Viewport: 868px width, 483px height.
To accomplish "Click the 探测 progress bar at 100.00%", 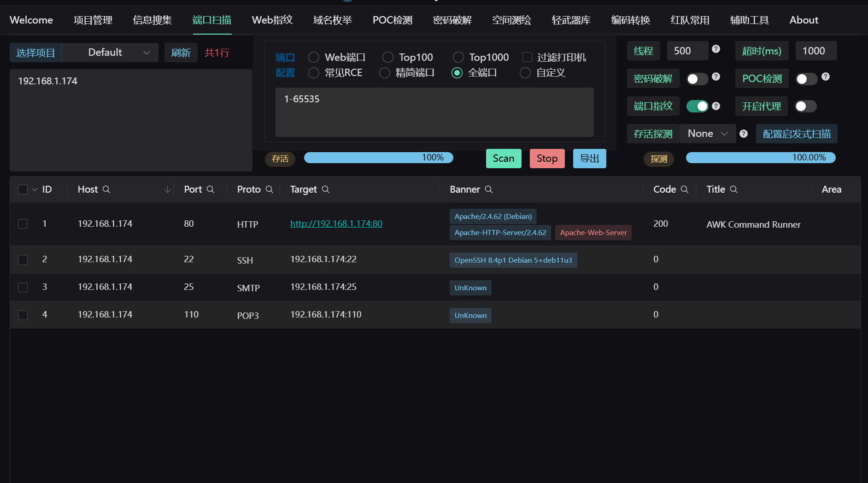I will 761,158.
